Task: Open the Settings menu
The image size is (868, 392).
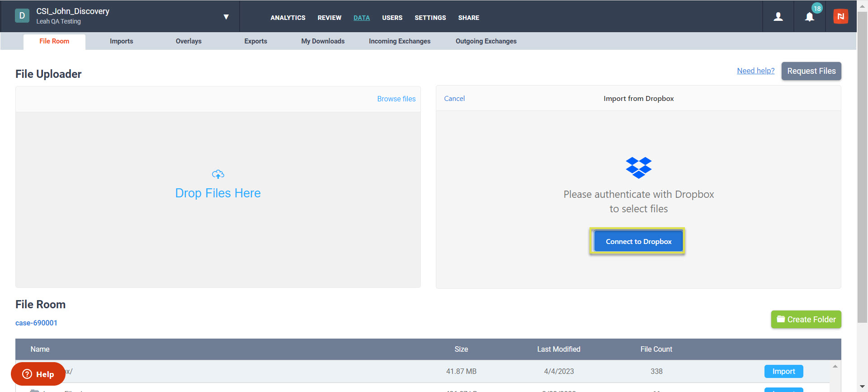Action: [430, 18]
